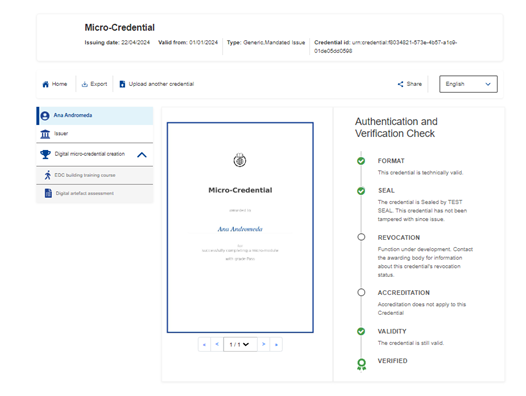Click the empty Accreditation status circle
Screen dimensions: 526x396
(361, 292)
